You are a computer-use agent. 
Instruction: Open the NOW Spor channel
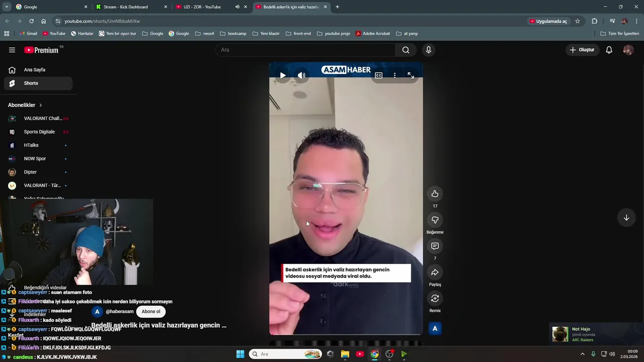[38, 158]
